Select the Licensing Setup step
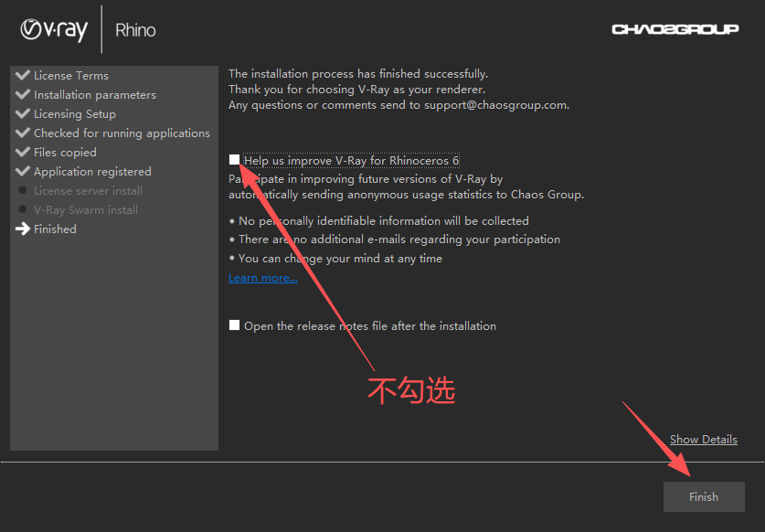Screen dimensions: 765x532 (75, 113)
